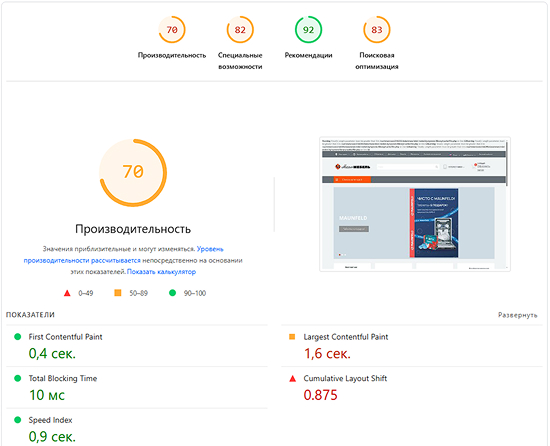The image size is (550, 446).
Task: Click the 0,4 сек. value
Action: tap(52, 353)
